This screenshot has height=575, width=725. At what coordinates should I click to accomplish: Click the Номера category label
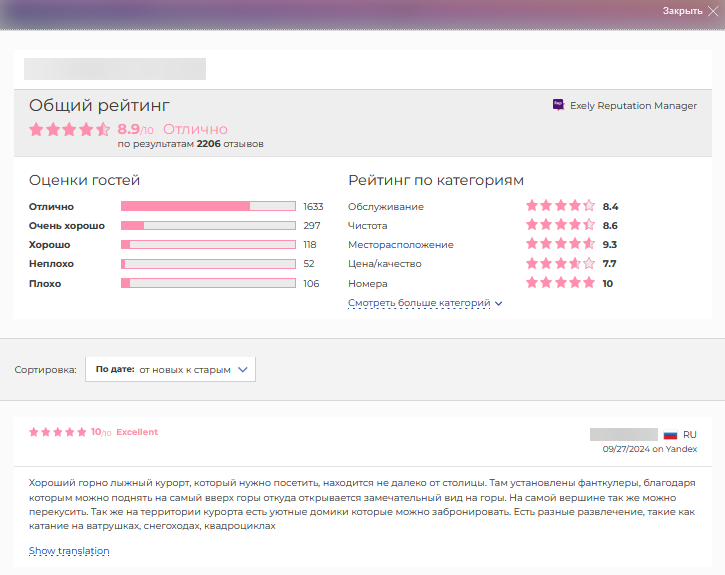tap(368, 283)
